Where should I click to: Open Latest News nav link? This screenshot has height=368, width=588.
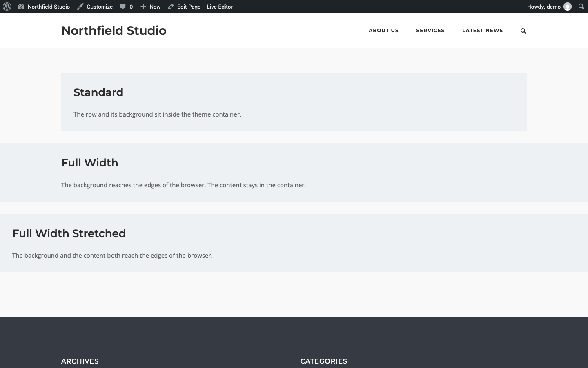point(483,31)
